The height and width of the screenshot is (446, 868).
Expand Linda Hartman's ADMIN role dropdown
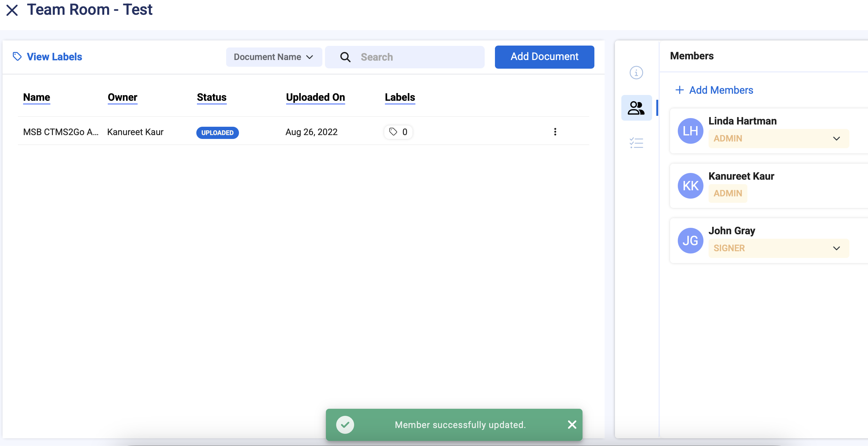[x=836, y=139]
